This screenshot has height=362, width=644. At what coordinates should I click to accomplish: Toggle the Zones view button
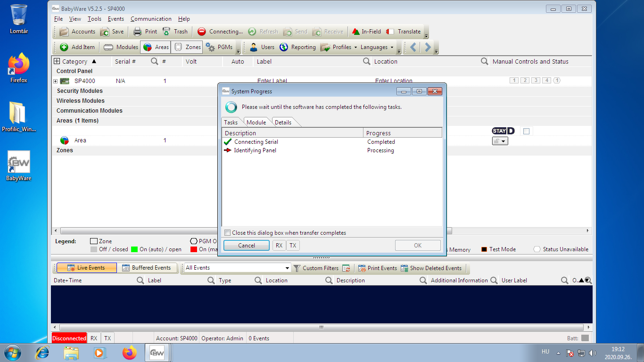[187, 47]
